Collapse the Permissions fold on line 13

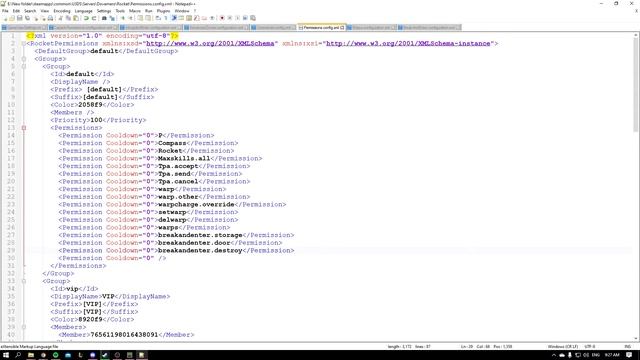point(24,128)
